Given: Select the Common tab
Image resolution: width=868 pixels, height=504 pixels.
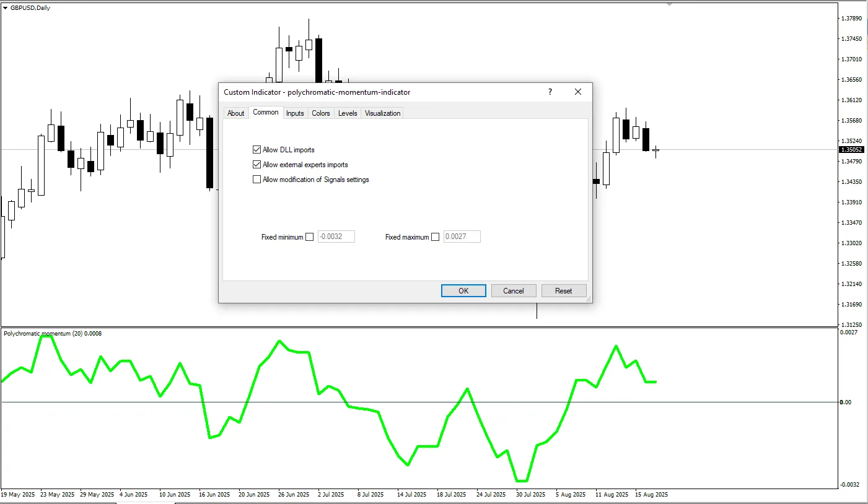Looking at the screenshot, I should pos(266,112).
